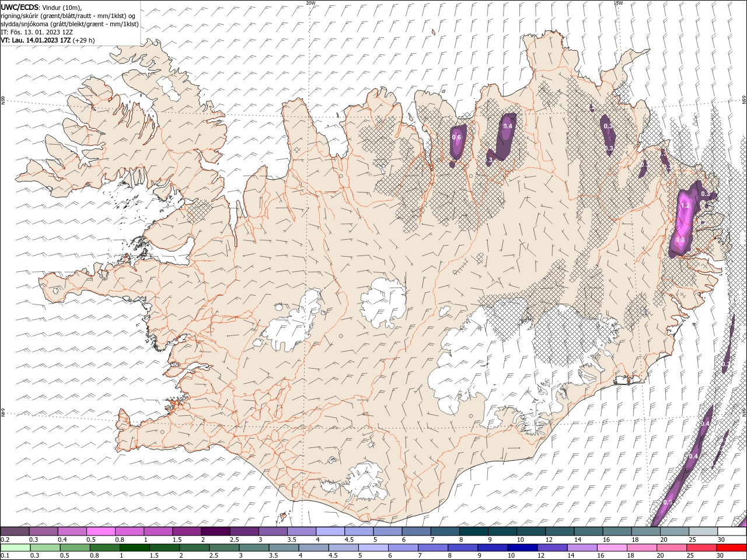Click the 1.2 value on the bright pink east cell
The width and height of the screenshot is (747, 560).
click(x=686, y=205)
